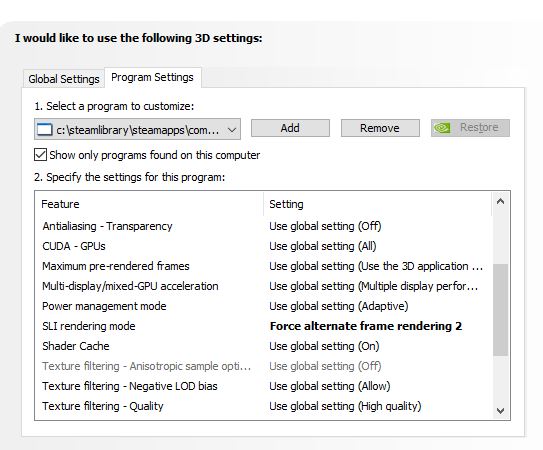Select the Program Settings tab
Image resolution: width=543 pixels, height=450 pixels.
pyautogui.click(x=152, y=77)
